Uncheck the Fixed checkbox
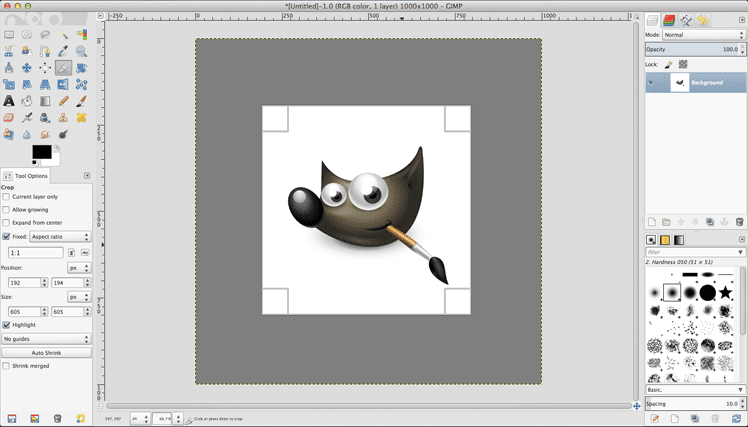The width and height of the screenshot is (748, 427). point(6,236)
